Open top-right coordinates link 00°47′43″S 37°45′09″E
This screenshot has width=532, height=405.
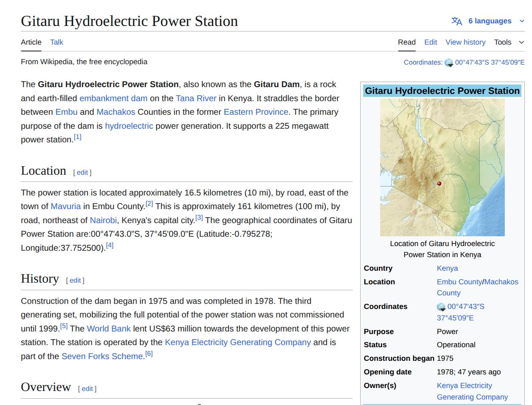[x=489, y=62]
